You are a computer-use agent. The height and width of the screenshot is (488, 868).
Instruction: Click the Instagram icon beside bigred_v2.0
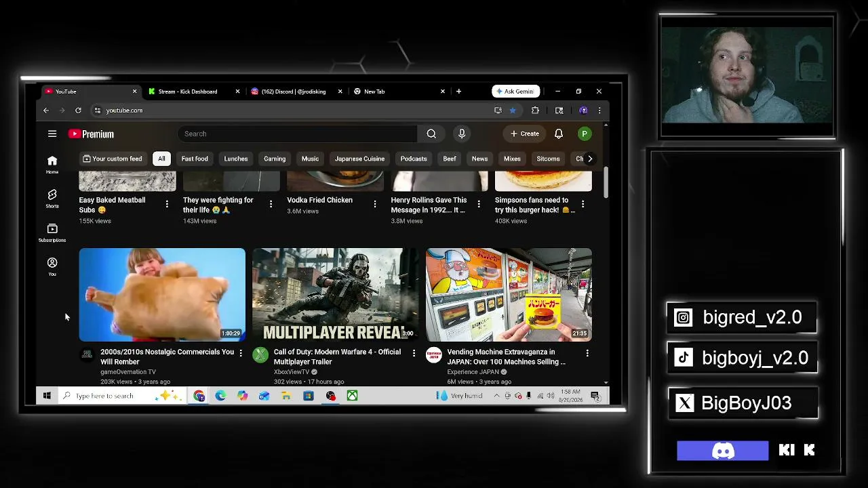click(x=683, y=317)
